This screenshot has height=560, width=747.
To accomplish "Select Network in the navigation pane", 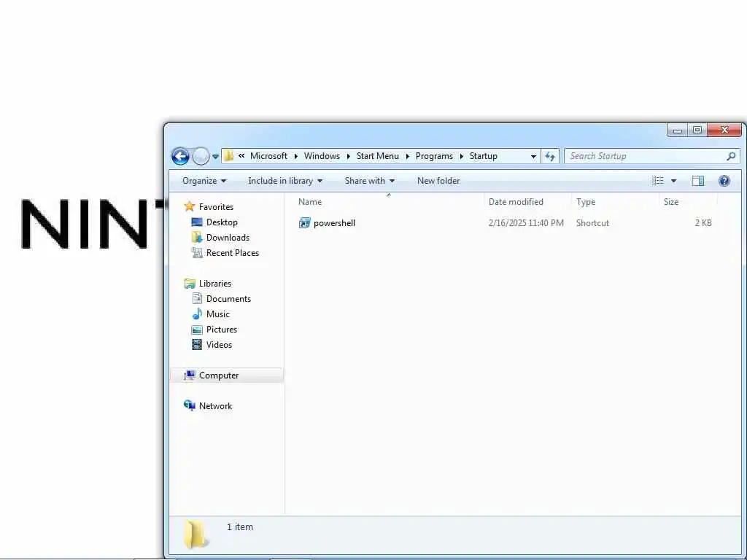I will coord(216,405).
